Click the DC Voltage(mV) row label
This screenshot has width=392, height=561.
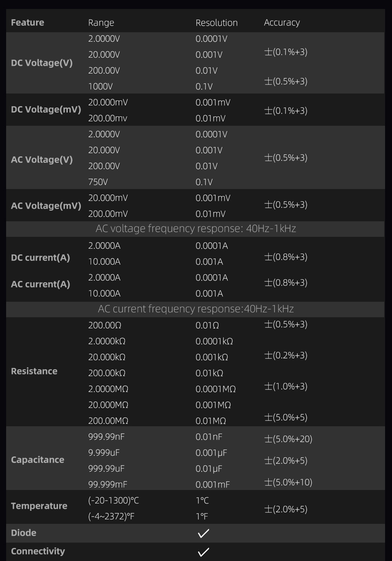(x=46, y=109)
